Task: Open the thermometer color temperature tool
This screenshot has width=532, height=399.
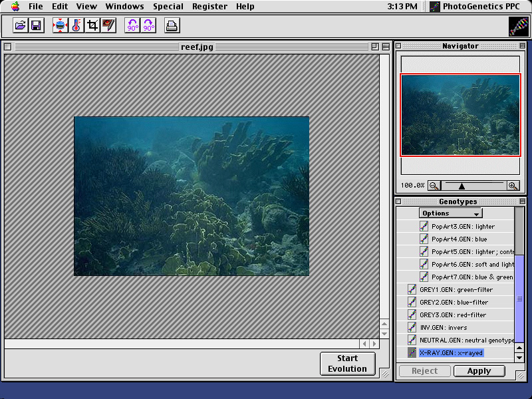Action: tap(76, 26)
